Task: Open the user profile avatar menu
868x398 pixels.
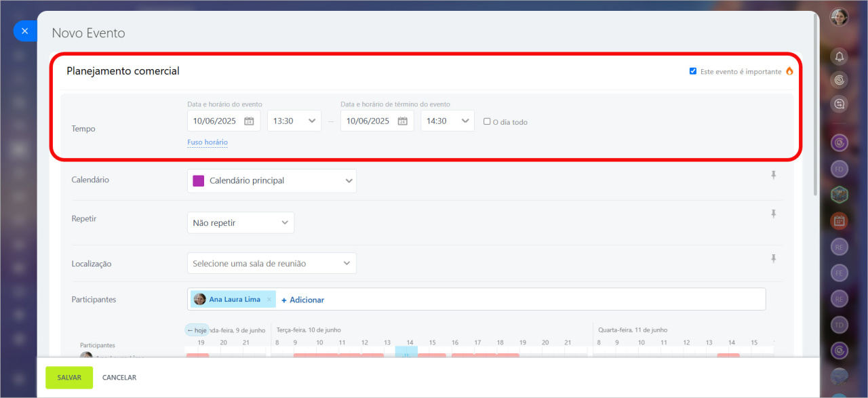Action: click(840, 17)
